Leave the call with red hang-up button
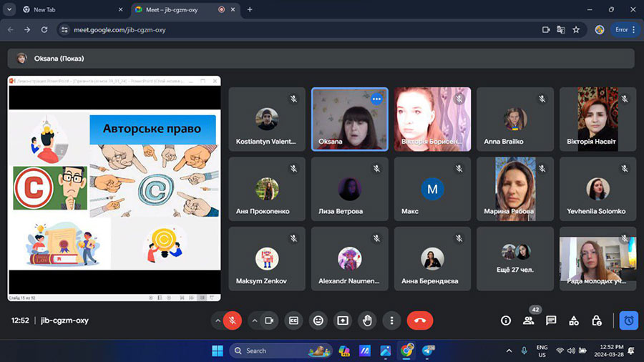Image resolution: width=644 pixels, height=362 pixels. [420, 321]
